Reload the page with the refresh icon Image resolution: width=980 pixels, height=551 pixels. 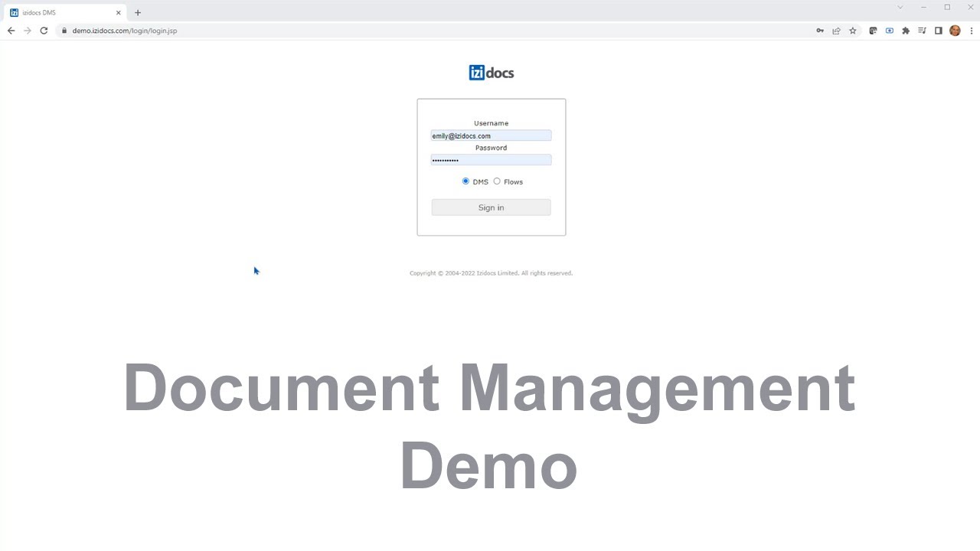point(44,31)
